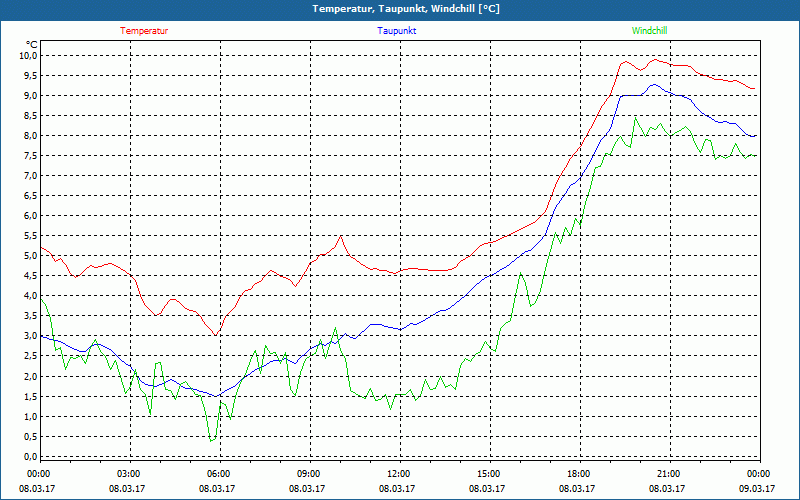Screen dimensions: 800x500
Task: Click the 8,5 y-axis value
Action: (31, 115)
